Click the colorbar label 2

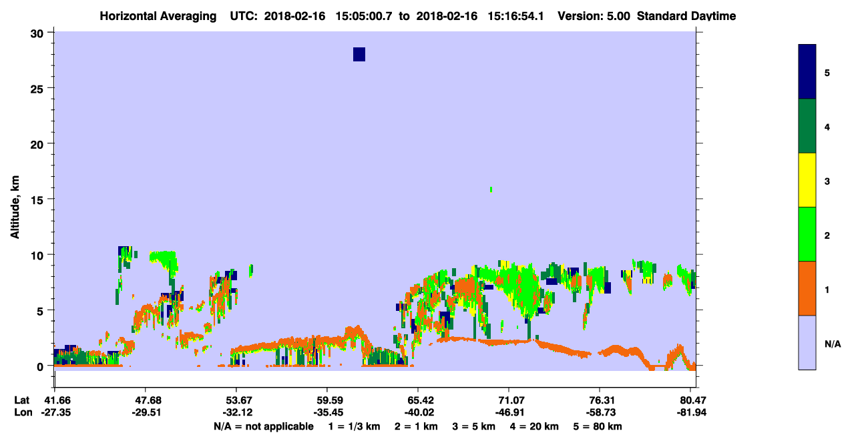827,235
